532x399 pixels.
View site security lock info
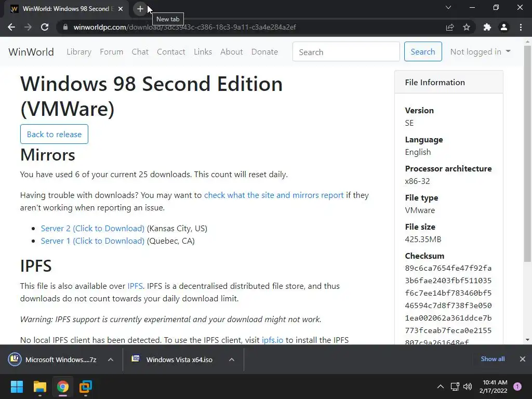click(65, 27)
